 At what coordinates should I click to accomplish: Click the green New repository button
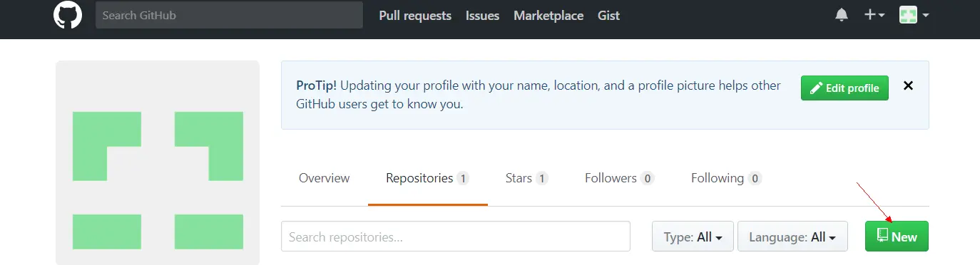tap(897, 237)
